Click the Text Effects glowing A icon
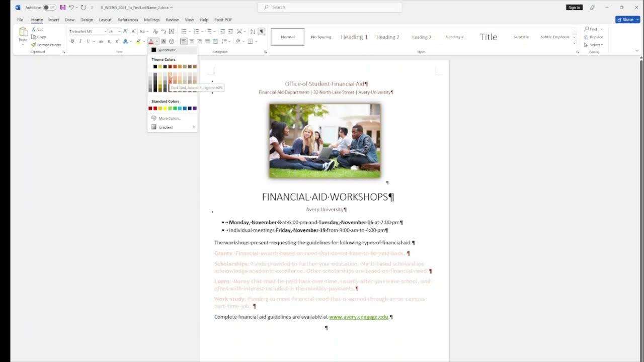This screenshot has height=362, width=644. pyautogui.click(x=125, y=41)
